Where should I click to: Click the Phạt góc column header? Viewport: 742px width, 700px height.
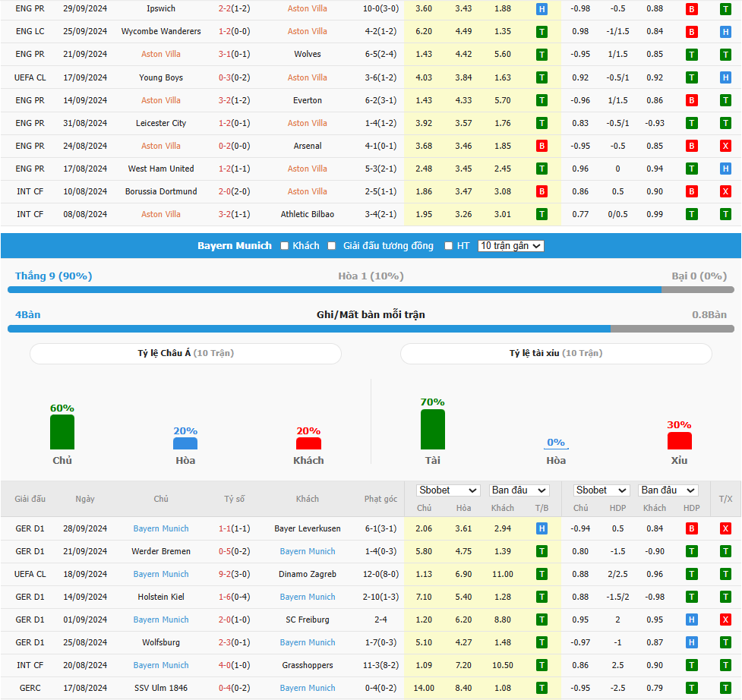coord(381,499)
